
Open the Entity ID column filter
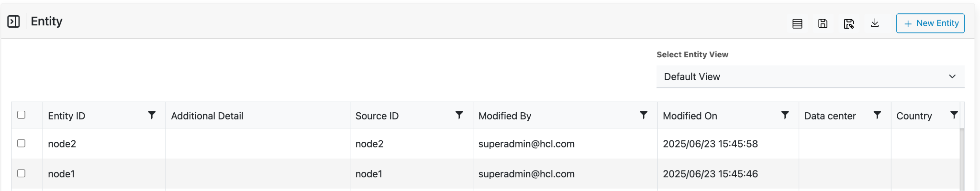coord(152,115)
